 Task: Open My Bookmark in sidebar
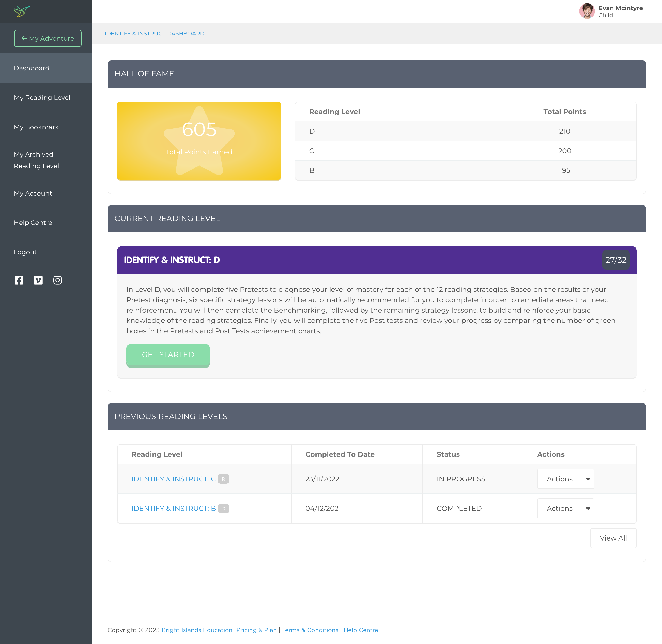click(36, 127)
